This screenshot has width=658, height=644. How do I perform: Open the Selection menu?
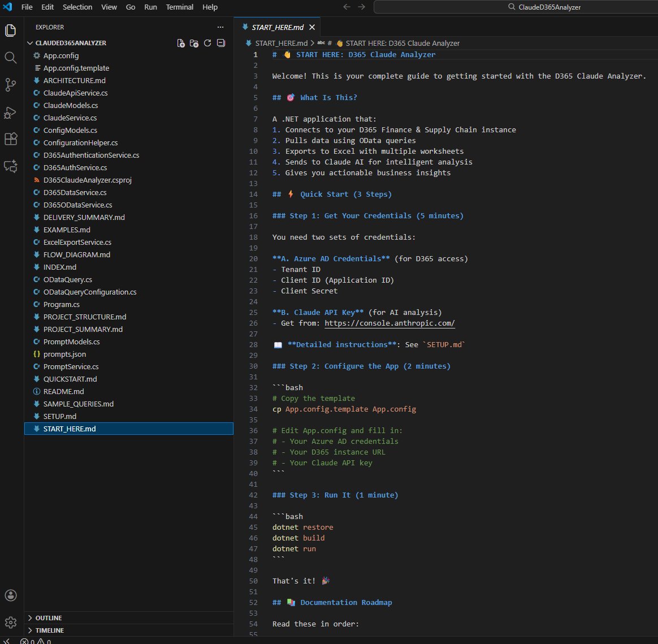click(x=77, y=7)
